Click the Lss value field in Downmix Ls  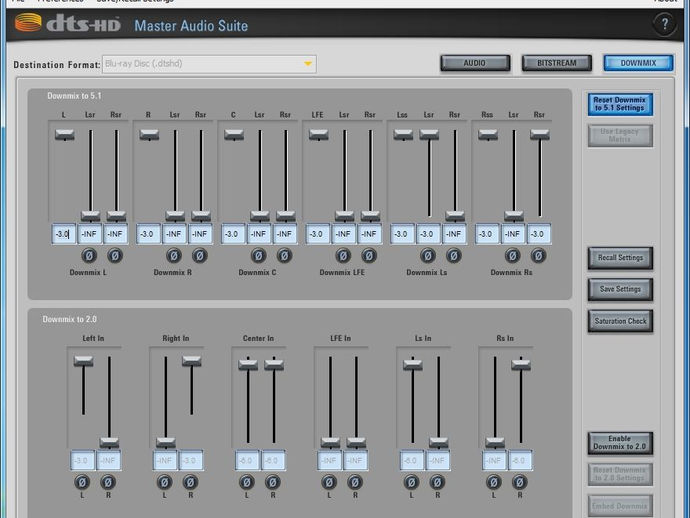coord(402,234)
